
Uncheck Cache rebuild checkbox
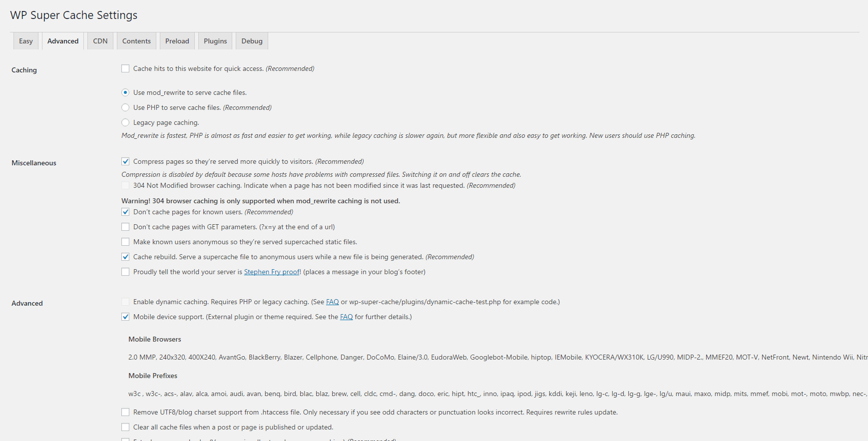click(125, 257)
